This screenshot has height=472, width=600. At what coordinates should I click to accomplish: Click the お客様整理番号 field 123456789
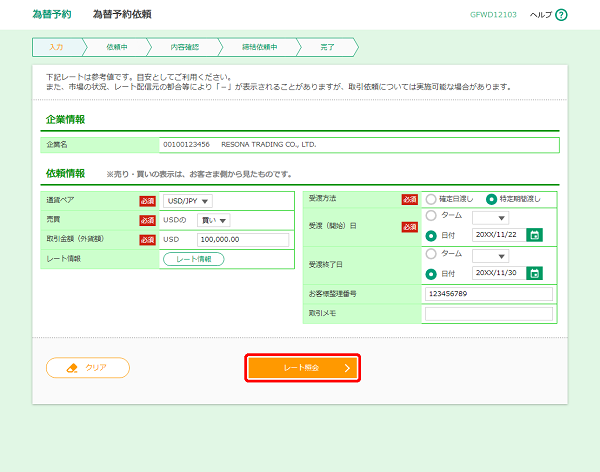point(489,294)
